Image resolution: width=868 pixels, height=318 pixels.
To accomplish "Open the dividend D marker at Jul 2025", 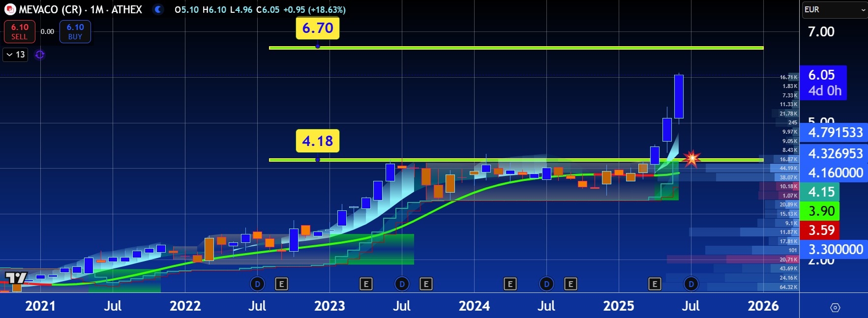I will point(691,284).
